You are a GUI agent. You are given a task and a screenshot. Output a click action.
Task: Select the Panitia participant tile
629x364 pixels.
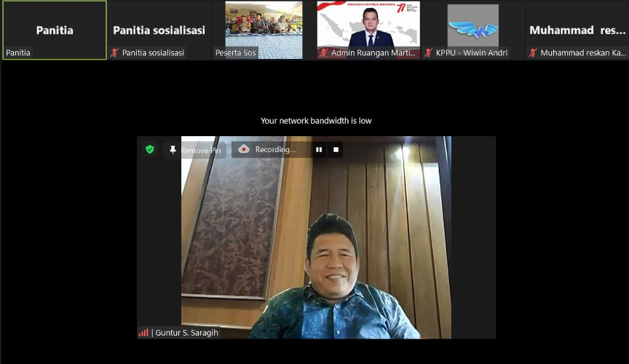coord(55,30)
